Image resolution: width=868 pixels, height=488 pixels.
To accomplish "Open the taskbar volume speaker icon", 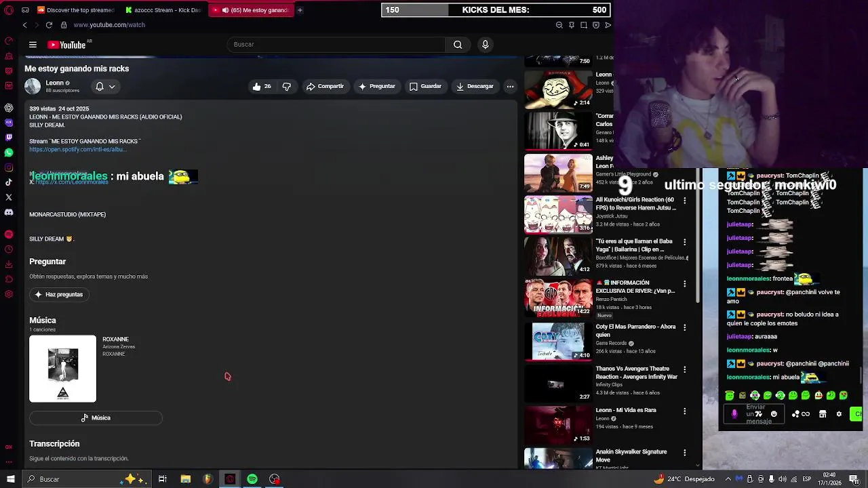I will [x=783, y=479].
